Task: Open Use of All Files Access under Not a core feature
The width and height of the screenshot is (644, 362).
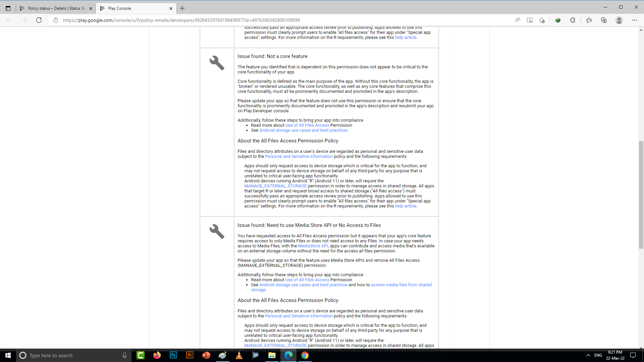Action: click(307, 125)
